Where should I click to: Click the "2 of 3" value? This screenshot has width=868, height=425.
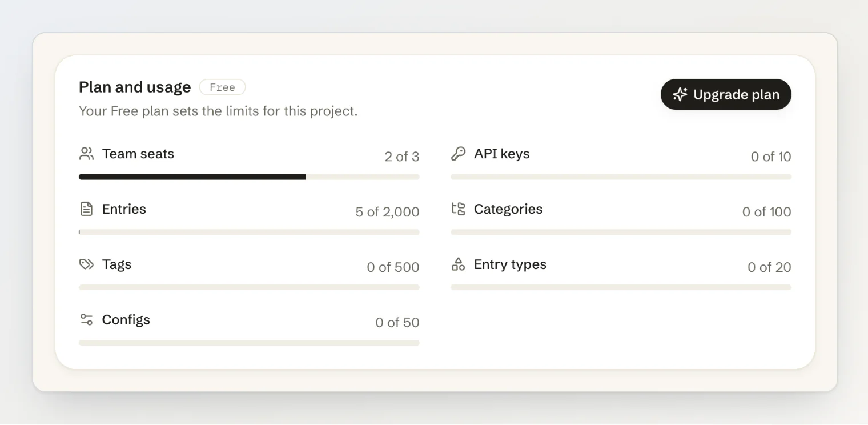(x=402, y=157)
